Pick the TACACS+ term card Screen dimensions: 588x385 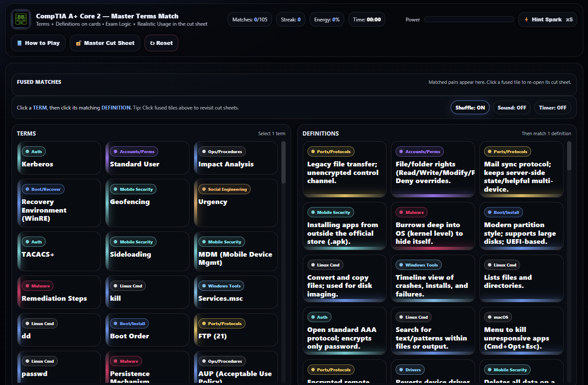[x=59, y=252]
